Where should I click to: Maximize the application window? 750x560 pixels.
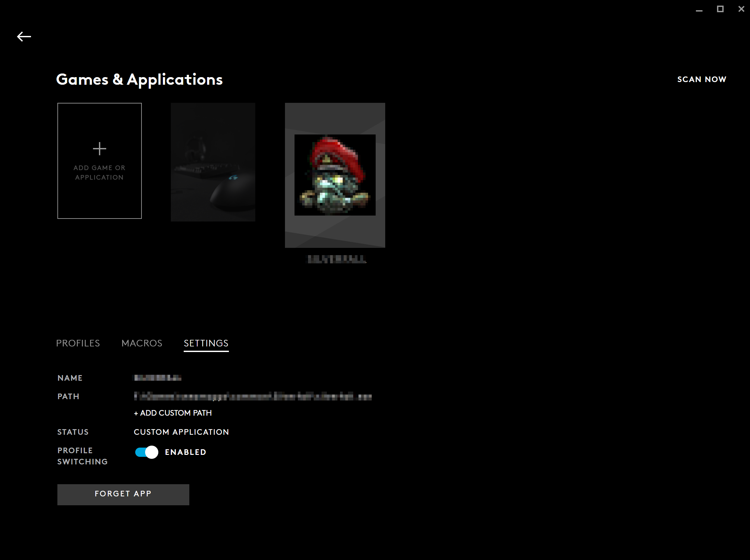coord(720,9)
